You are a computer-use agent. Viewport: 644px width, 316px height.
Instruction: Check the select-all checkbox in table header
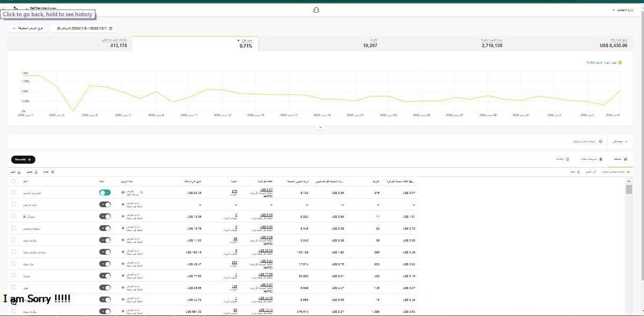click(13, 182)
